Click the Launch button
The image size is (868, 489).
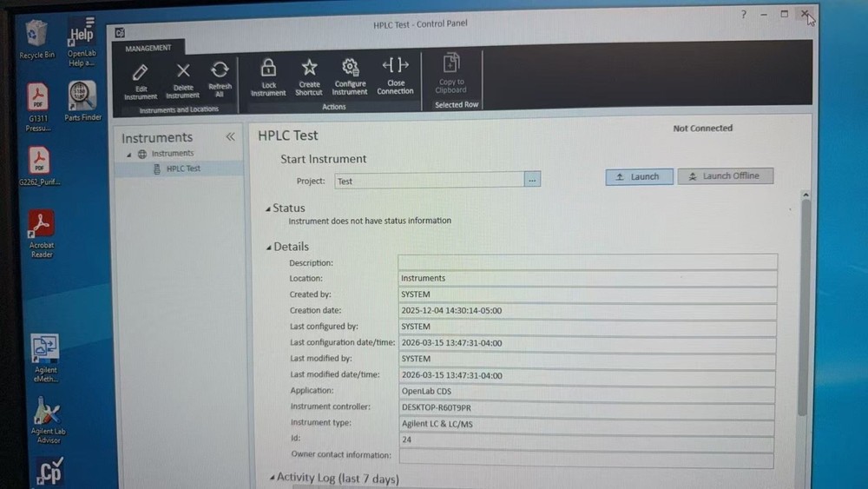click(x=638, y=176)
